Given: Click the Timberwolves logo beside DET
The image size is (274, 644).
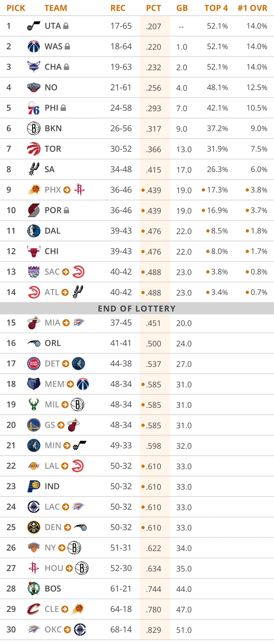Looking at the screenshot, I should pos(78,364).
